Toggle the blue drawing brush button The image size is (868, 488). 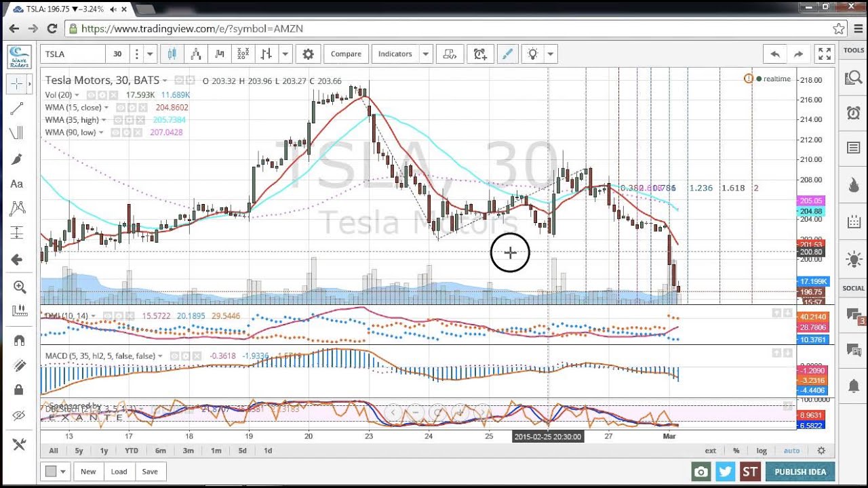[507, 54]
